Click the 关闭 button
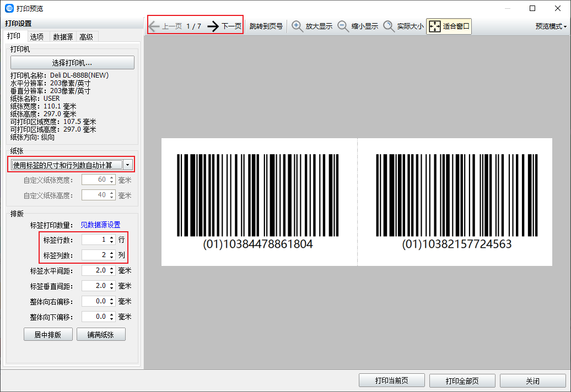This screenshot has width=571, height=392. tap(533, 381)
